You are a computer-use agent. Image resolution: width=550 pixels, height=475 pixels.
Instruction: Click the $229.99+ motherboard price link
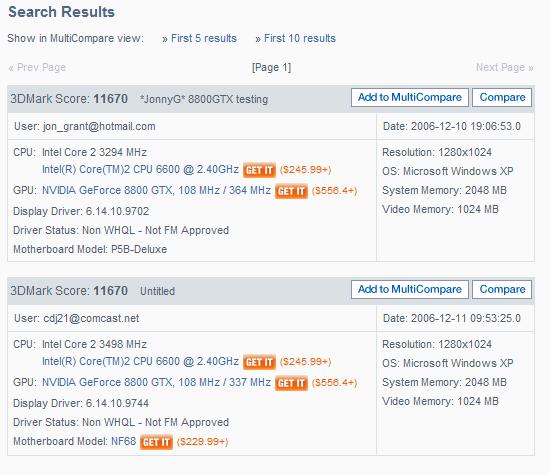click(x=202, y=442)
